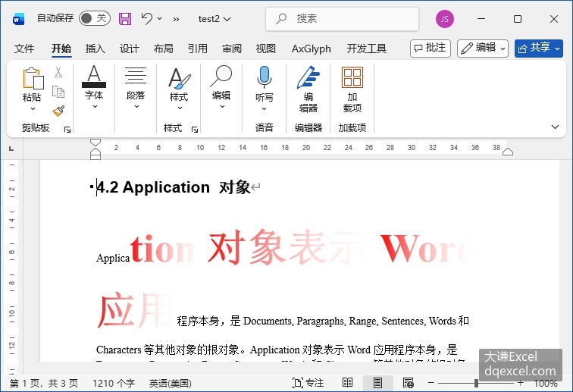Go to the 审阅 tab
Image resolution: width=573 pixels, height=392 pixels.
tap(232, 49)
